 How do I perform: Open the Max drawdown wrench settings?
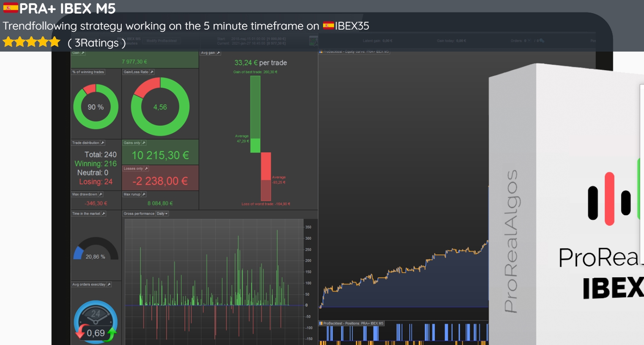coord(101,194)
